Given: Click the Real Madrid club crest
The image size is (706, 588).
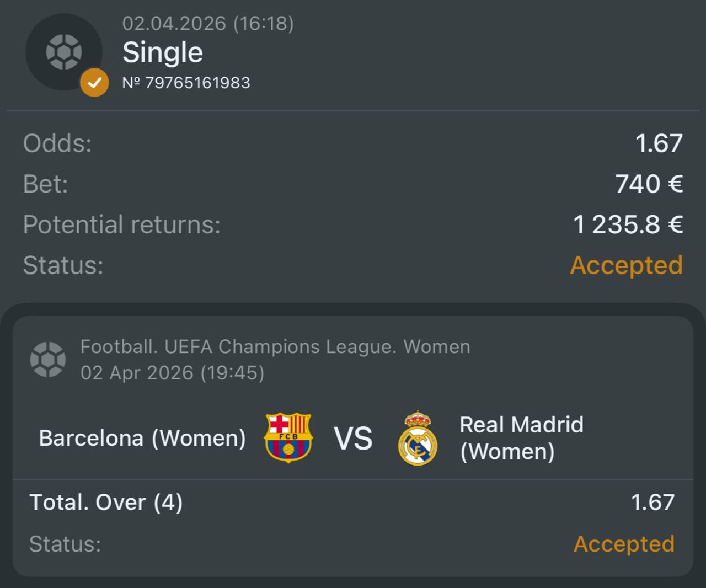Looking at the screenshot, I should 418,438.
